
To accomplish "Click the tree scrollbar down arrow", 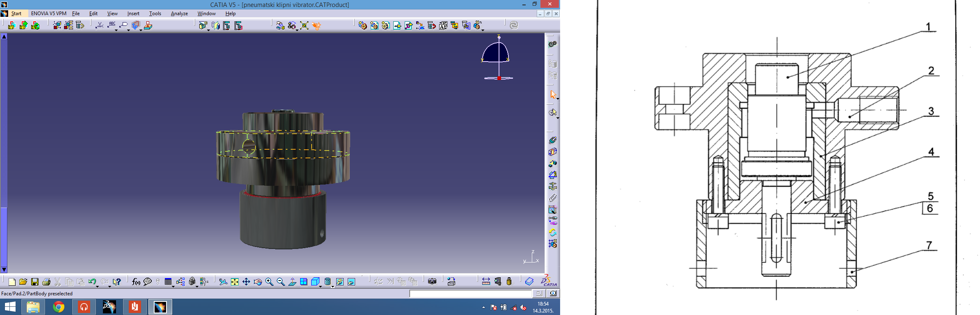I will click(x=4, y=270).
